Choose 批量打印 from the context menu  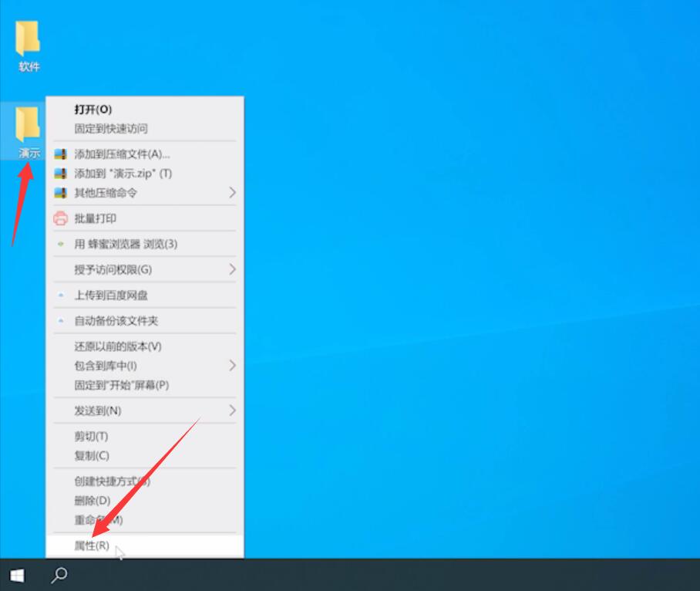[x=145, y=218]
